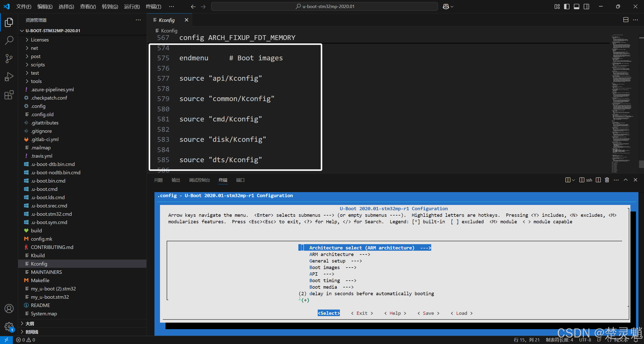
Task: Open the Run and Debug view
Action: click(9, 77)
